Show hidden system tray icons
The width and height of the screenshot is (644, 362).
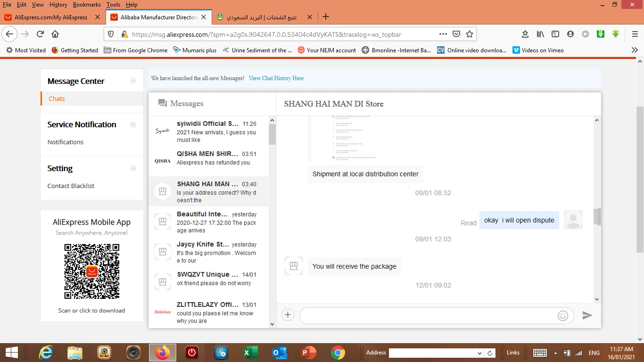(x=556, y=353)
